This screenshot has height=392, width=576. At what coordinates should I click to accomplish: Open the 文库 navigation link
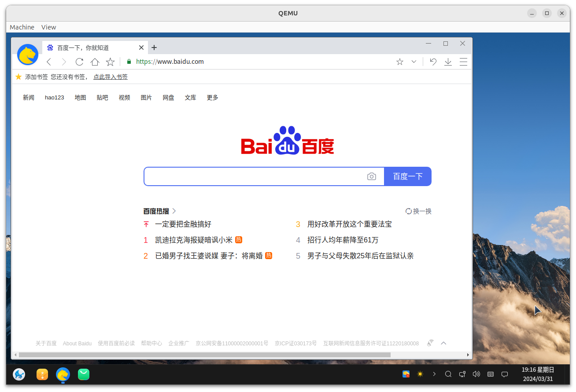tap(191, 98)
